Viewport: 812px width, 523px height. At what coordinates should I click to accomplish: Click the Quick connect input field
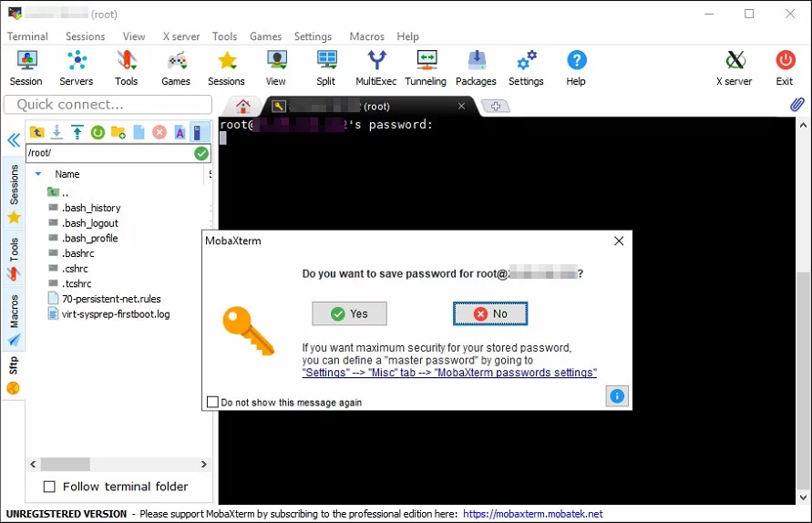click(x=108, y=105)
